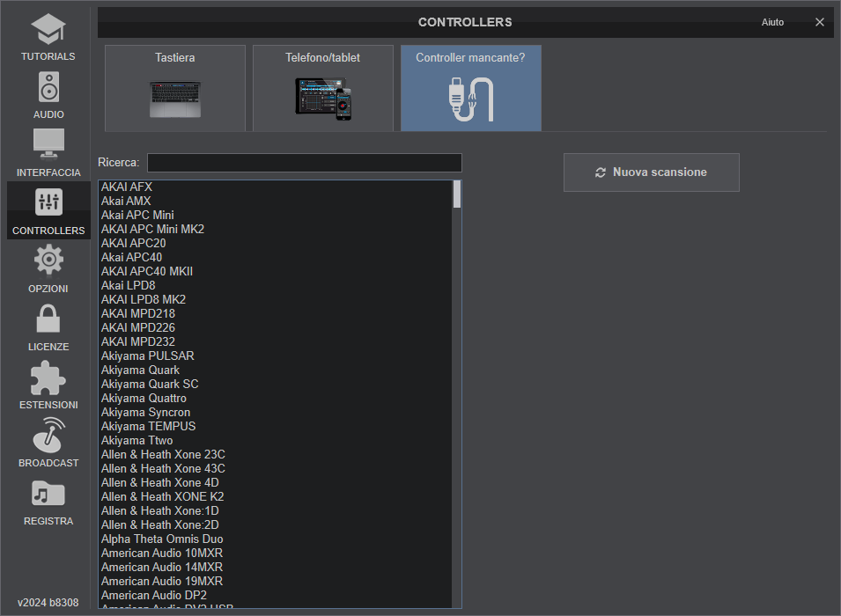
Task: Select Akiyama Ttwo entry
Action: point(276,440)
